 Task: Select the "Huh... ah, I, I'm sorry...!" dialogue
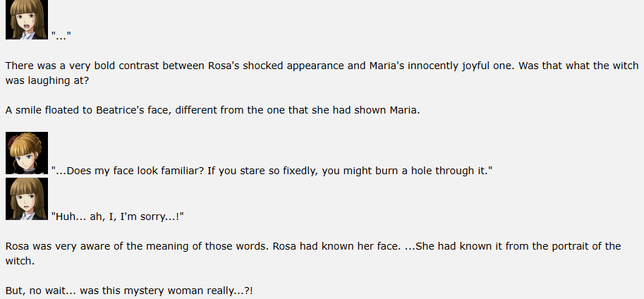[118, 216]
